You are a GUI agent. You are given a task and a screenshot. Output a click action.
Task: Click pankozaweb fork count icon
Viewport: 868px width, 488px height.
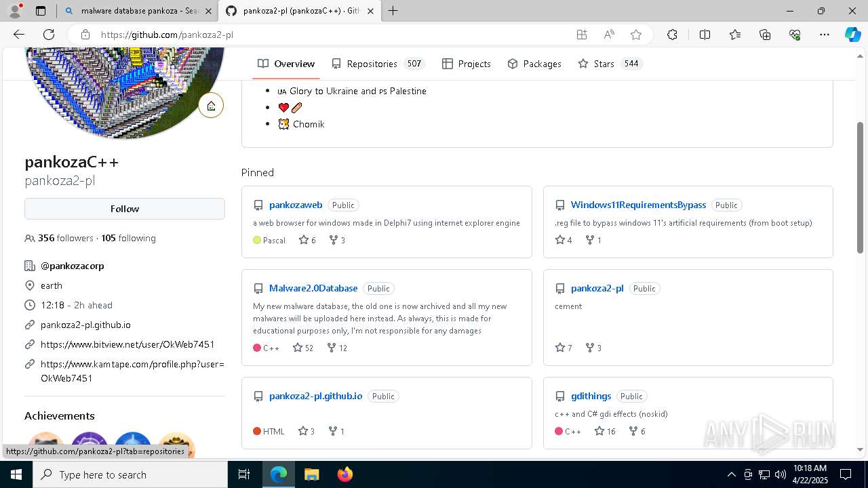coord(333,240)
